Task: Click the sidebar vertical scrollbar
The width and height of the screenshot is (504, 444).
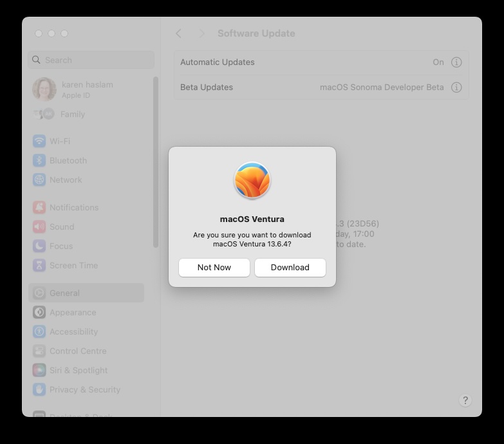Action: [x=156, y=162]
